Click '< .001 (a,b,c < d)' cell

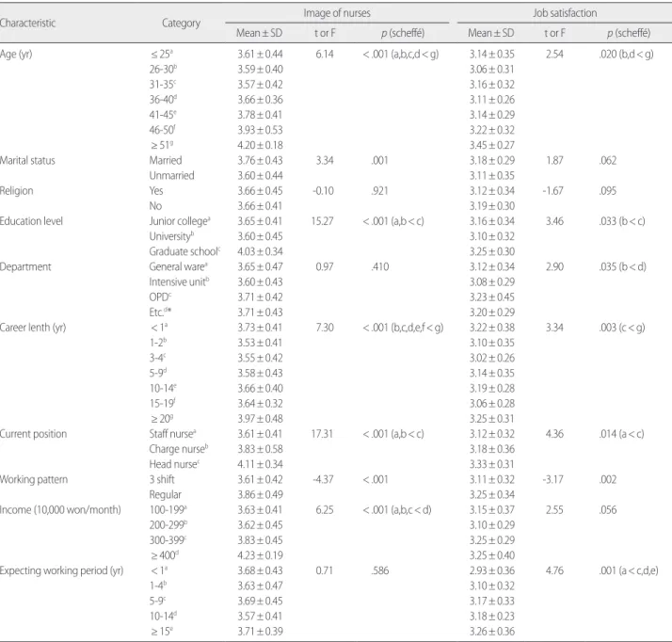[x=397, y=509]
